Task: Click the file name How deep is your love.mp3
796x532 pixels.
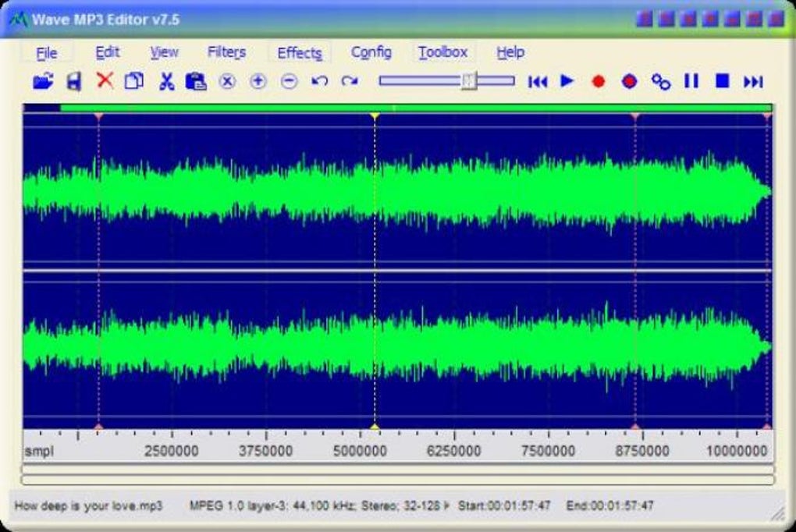Action: tap(88, 505)
